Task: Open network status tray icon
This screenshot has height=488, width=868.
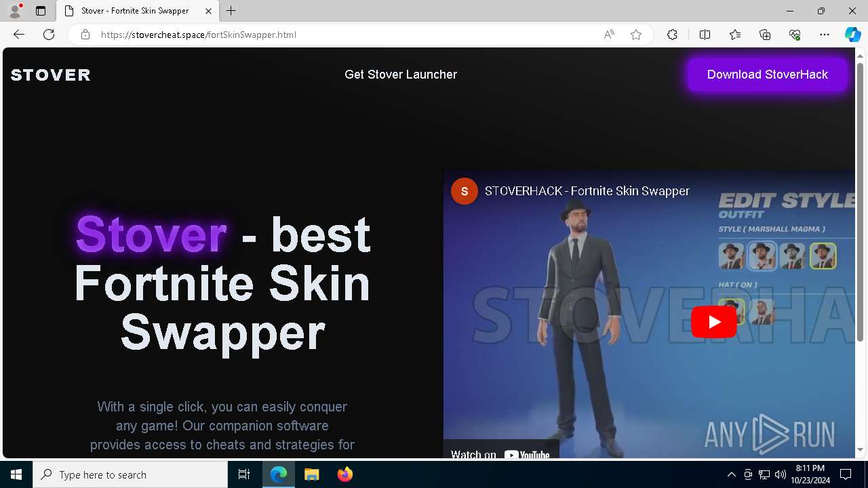Action: tap(764, 474)
